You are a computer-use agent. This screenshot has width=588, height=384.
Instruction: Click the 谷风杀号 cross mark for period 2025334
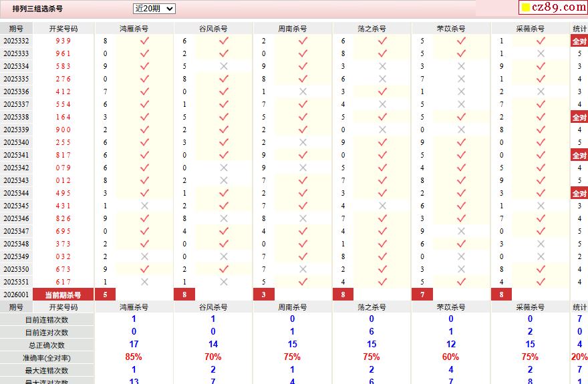click(224, 66)
